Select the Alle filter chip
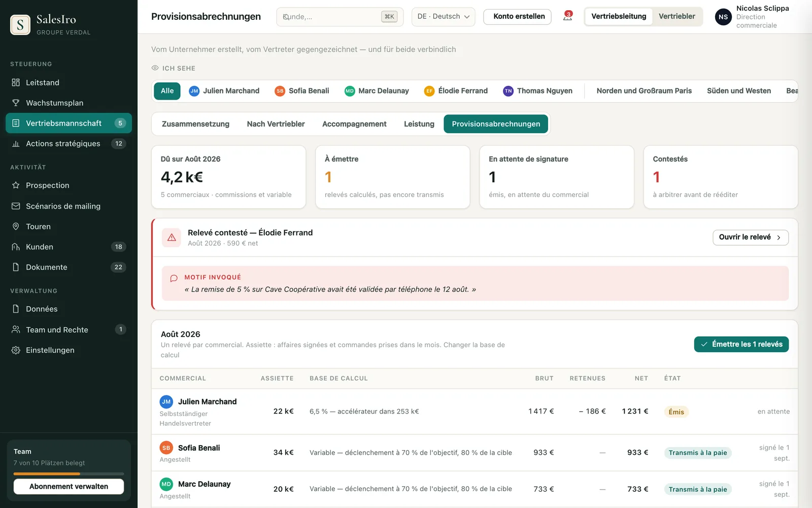This screenshot has width=812, height=508. point(167,91)
